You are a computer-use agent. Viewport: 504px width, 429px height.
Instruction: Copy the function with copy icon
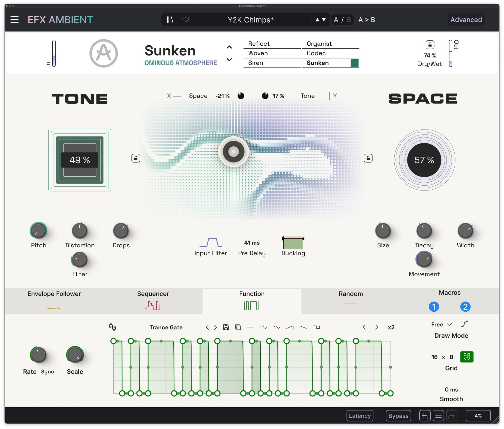(238, 327)
